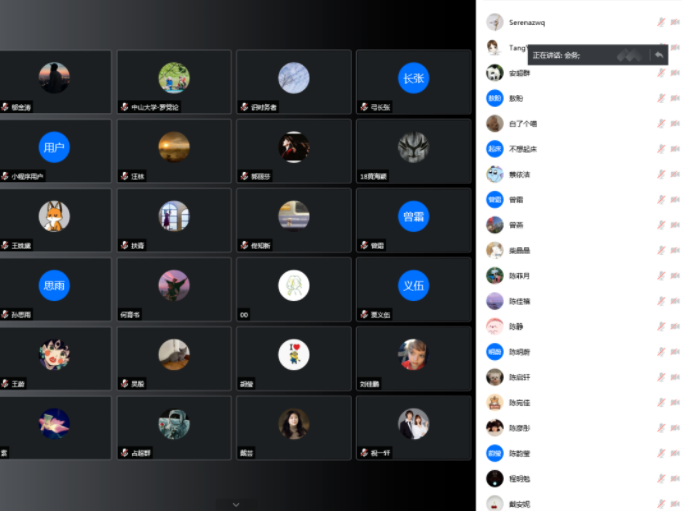696x511 pixels.
Task: Select Serenazwq in the participant list
Action: (x=527, y=22)
